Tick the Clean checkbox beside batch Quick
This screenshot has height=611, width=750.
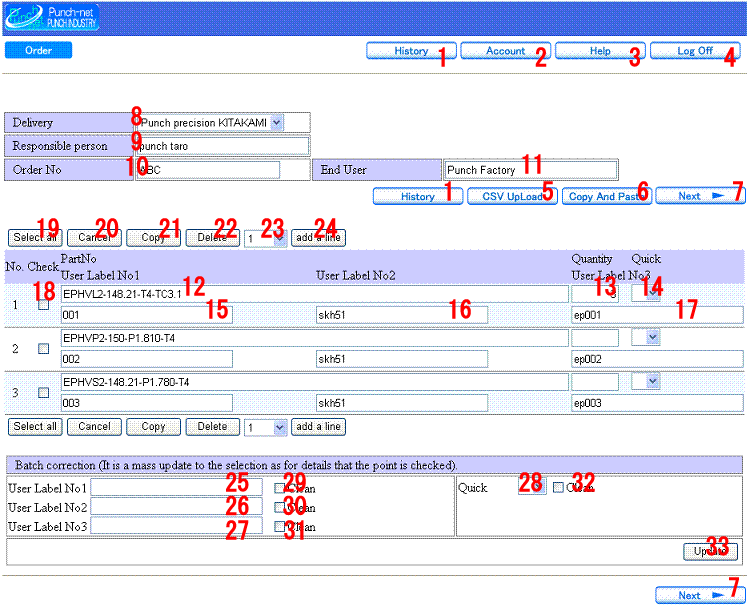[558, 487]
